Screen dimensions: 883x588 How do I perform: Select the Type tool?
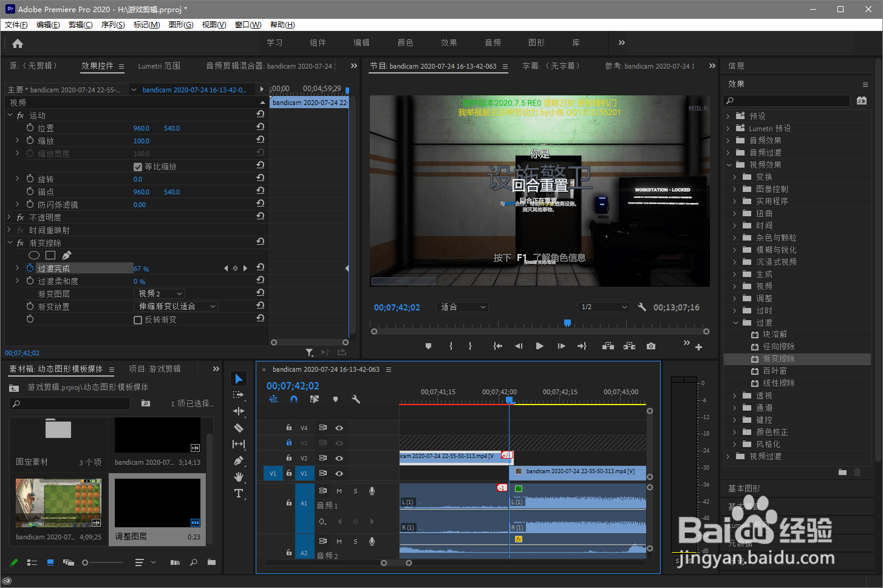click(239, 493)
